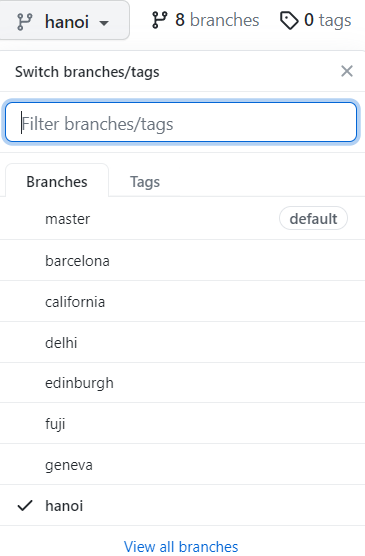Image resolution: width=365 pixels, height=556 pixels.
Task: Open the hanoi branch dropdown arrow
Action: click(x=104, y=23)
